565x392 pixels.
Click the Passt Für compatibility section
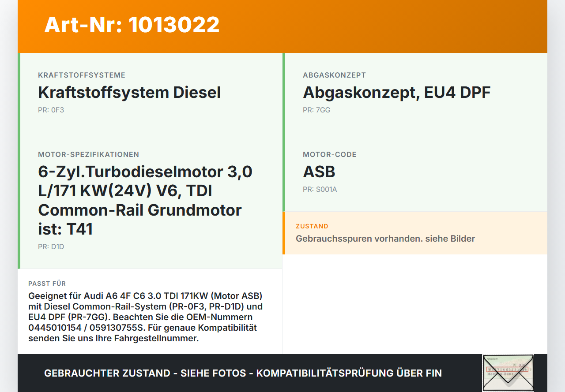[x=150, y=311]
